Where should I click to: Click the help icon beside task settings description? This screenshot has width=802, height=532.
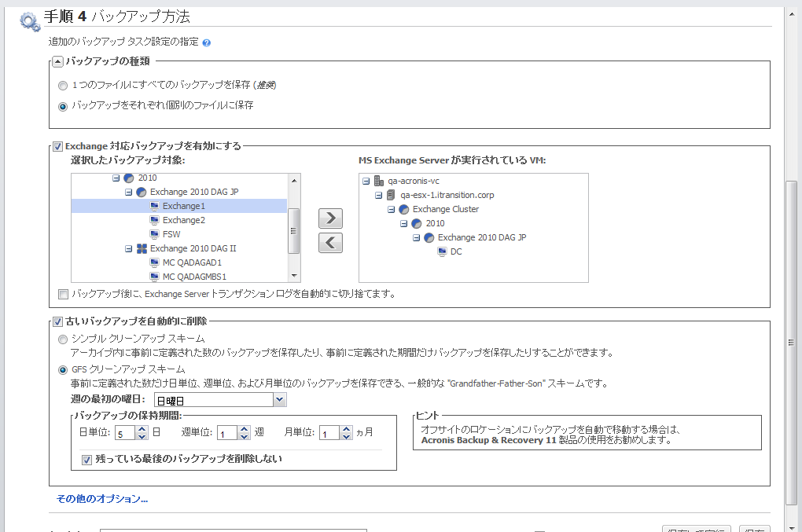(207, 42)
